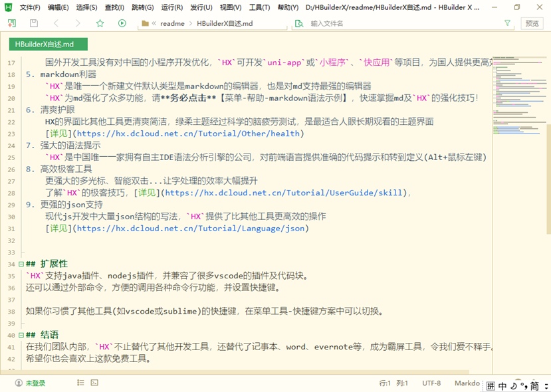Click the save file icon
The height and width of the screenshot is (392, 551).
click(34, 23)
